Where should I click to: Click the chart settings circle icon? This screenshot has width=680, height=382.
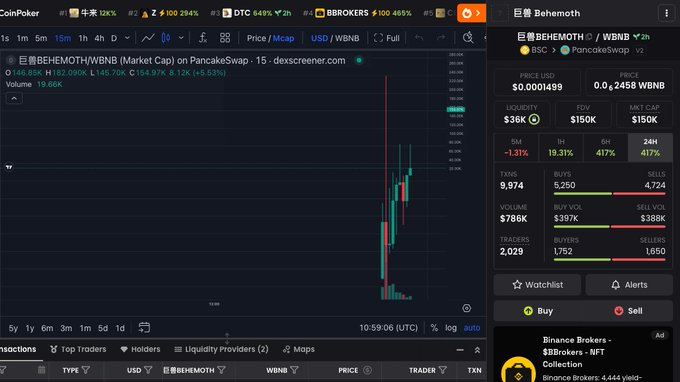point(467,308)
